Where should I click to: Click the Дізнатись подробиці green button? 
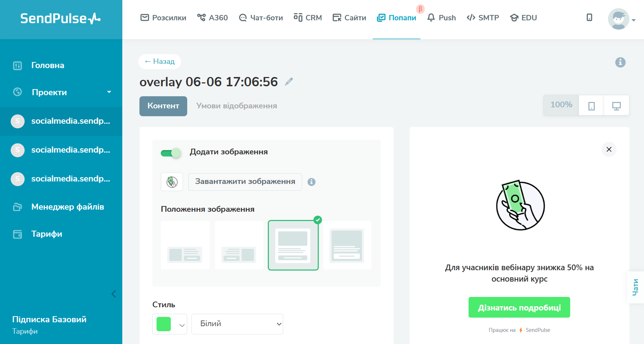[x=519, y=307]
